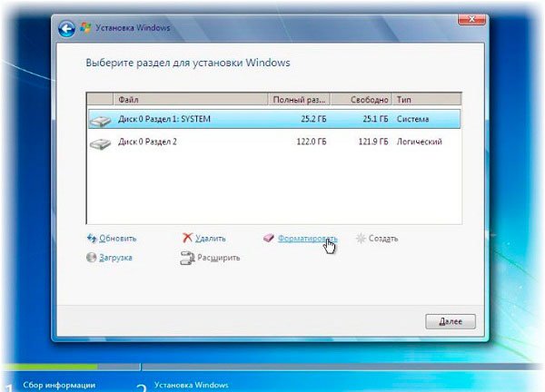The width and height of the screenshot is (545, 392).
Task: Click the Windows flag logo in title bar
Action: coord(86,28)
